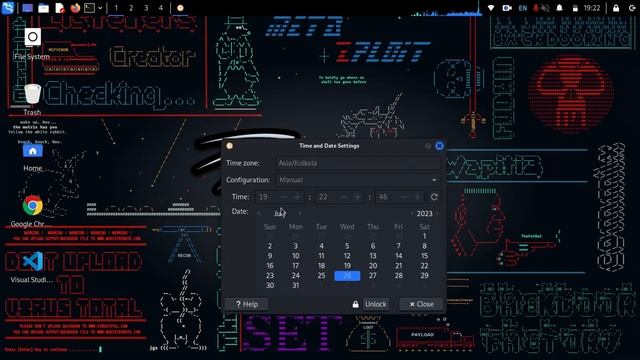Expand the terminal launcher dropdown arrow
640x360 pixels.
(100, 8)
